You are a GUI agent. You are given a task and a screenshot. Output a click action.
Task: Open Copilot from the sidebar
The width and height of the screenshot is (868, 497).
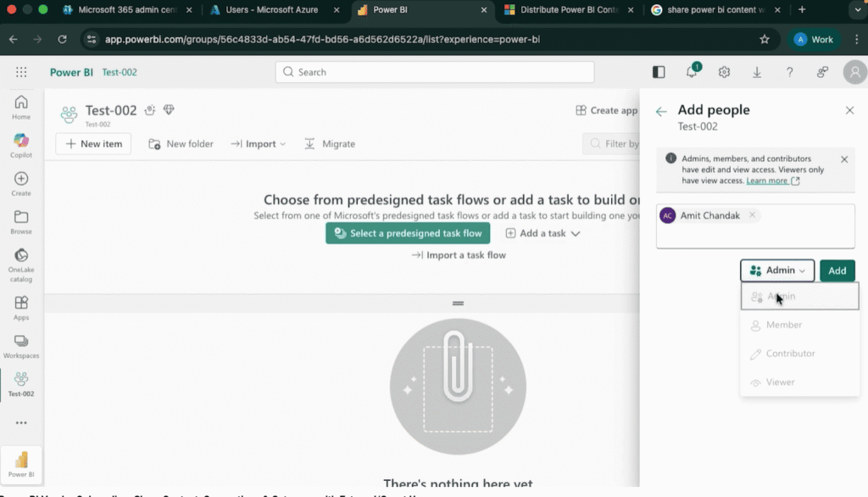click(x=21, y=146)
